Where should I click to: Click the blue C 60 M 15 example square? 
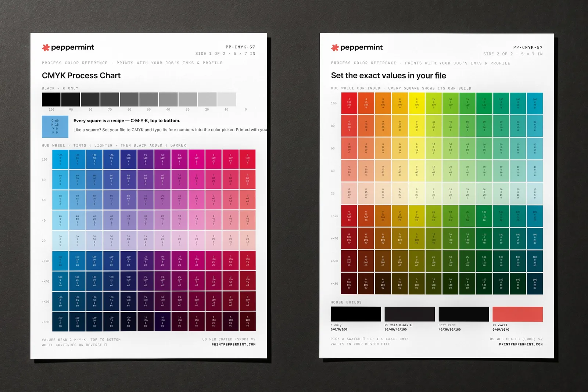[x=55, y=127]
